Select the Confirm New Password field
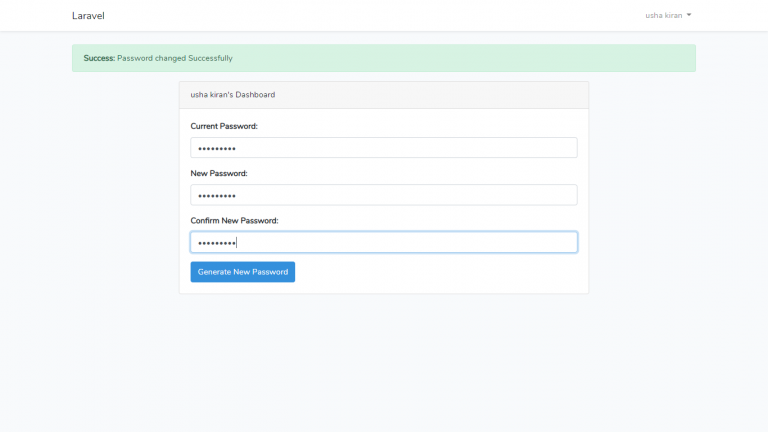Viewport: 768px width, 432px height. (384, 242)
